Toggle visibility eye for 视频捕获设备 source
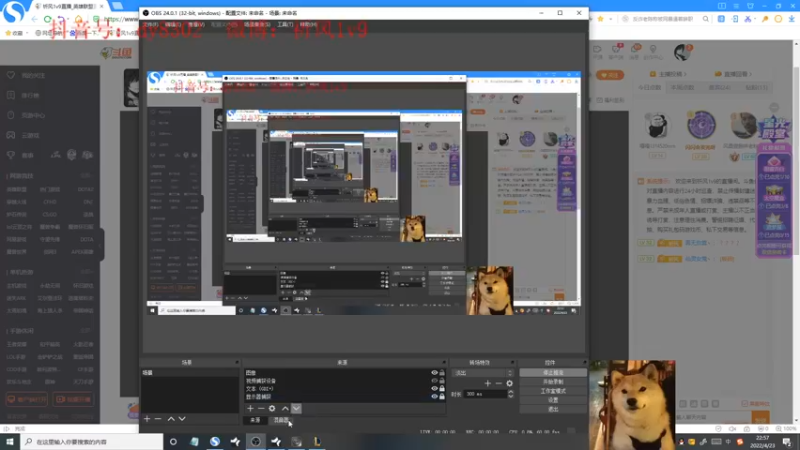Image resolution: width=800 pixels, height=450 pixels. click(434, 381)
